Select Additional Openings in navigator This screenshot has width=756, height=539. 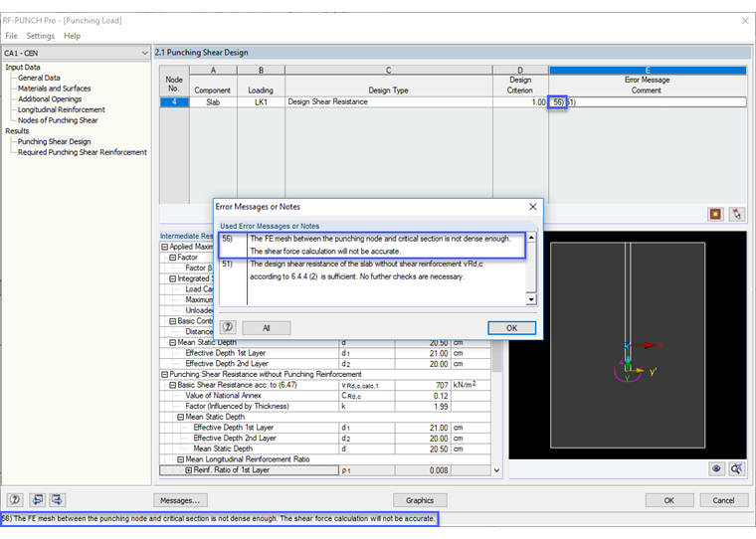tap(50, 98)
